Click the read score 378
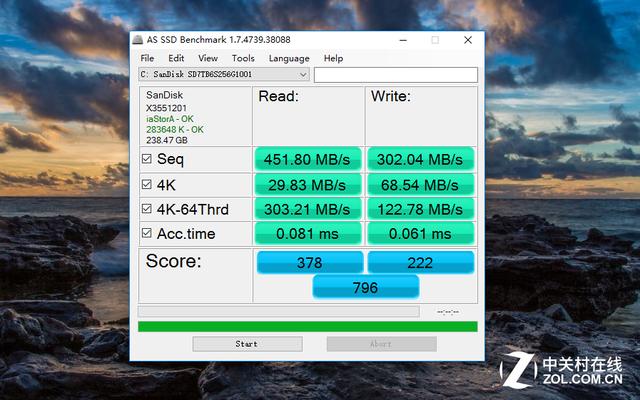The image size is (640, 400). pos(310,262)
